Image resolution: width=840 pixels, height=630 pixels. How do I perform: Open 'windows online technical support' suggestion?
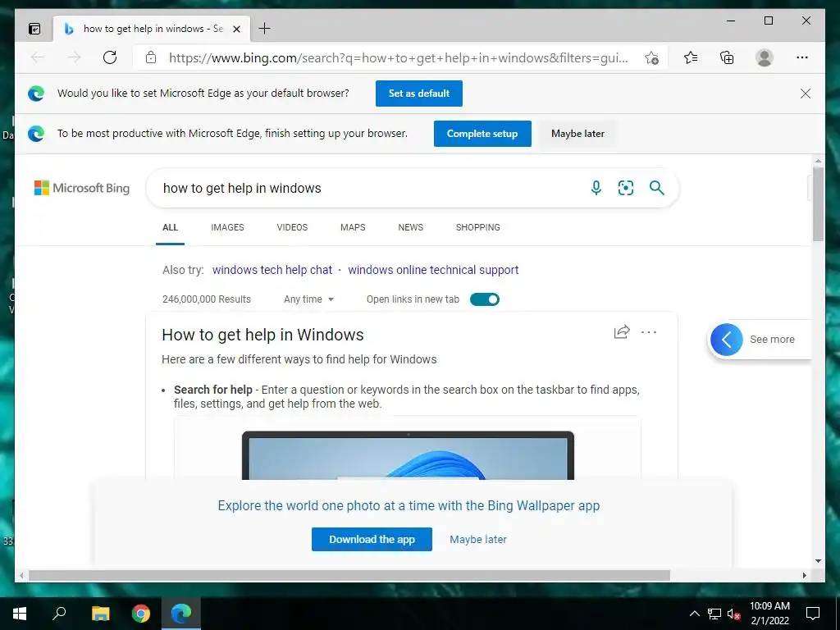click(x=433, y=270)
